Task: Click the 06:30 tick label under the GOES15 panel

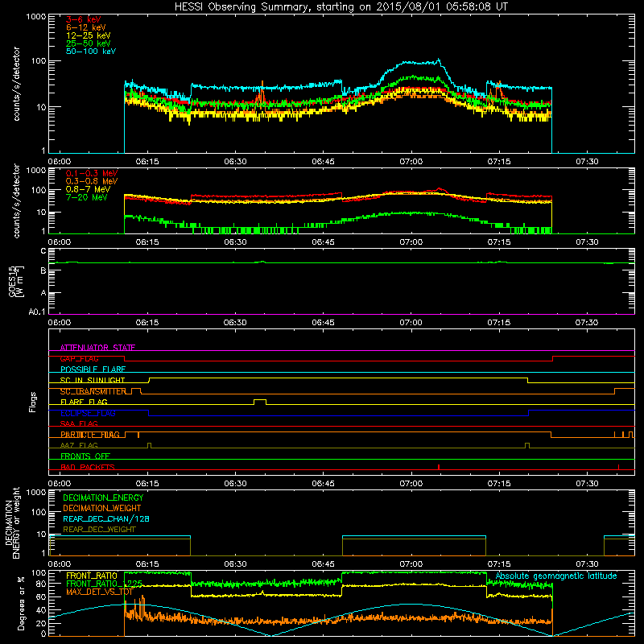Action: (235, 323)
